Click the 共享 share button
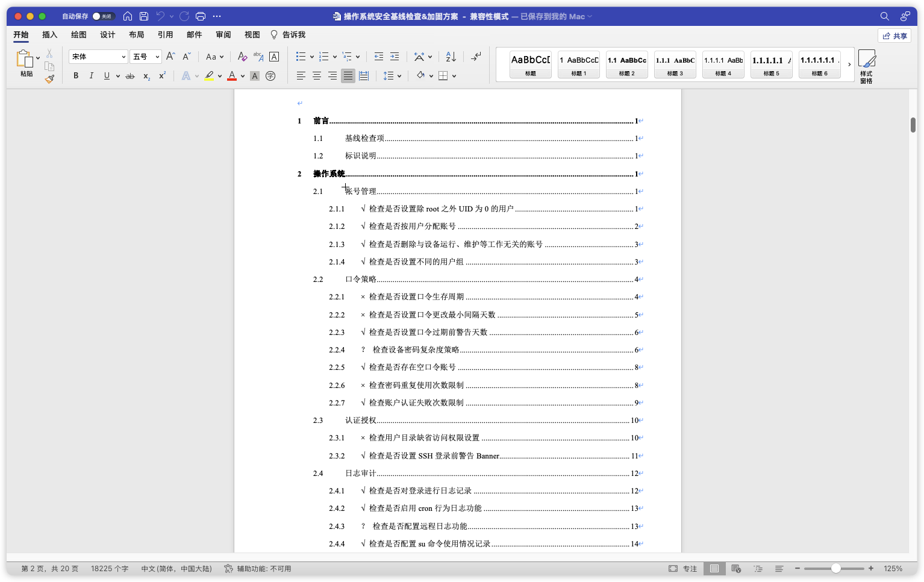This screenshot has height=582, width=924. (x=894, y=36)
